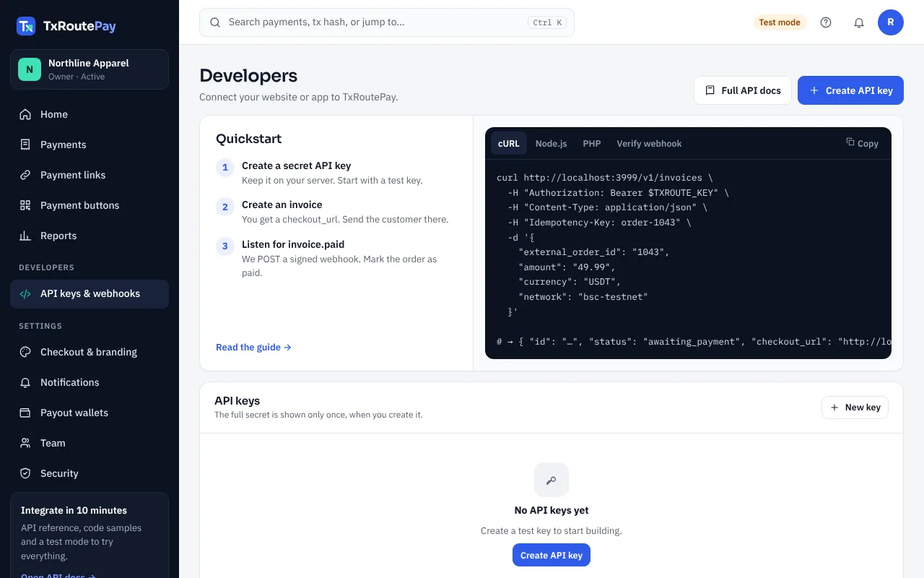Image resolution: width=924 pixels, height=578 pixels.
Task: Click the Security shield icon
Action: point(25,473)
